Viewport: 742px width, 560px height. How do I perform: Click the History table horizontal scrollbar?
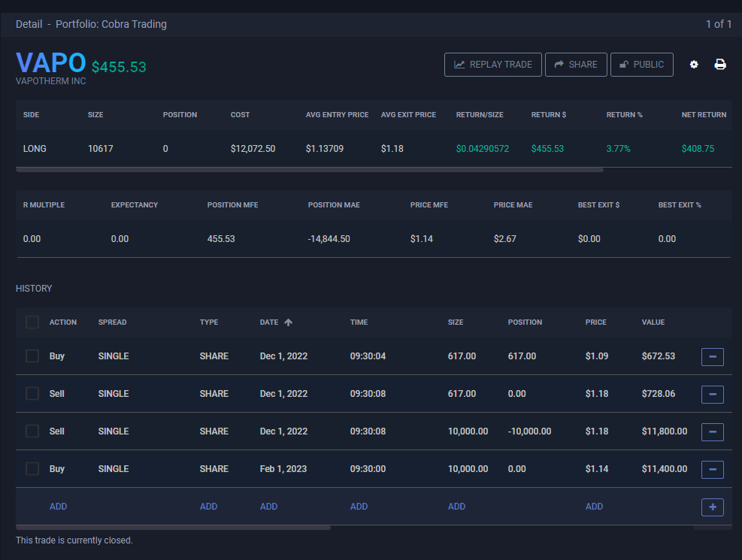pos(173,528)
